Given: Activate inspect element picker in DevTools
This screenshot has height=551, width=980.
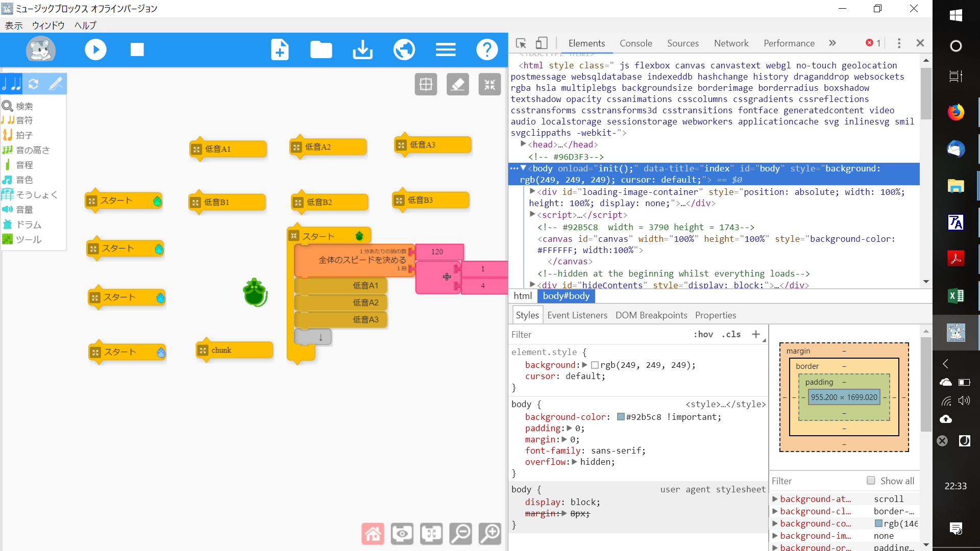Looking at the screenshot, I should (521, 43).
